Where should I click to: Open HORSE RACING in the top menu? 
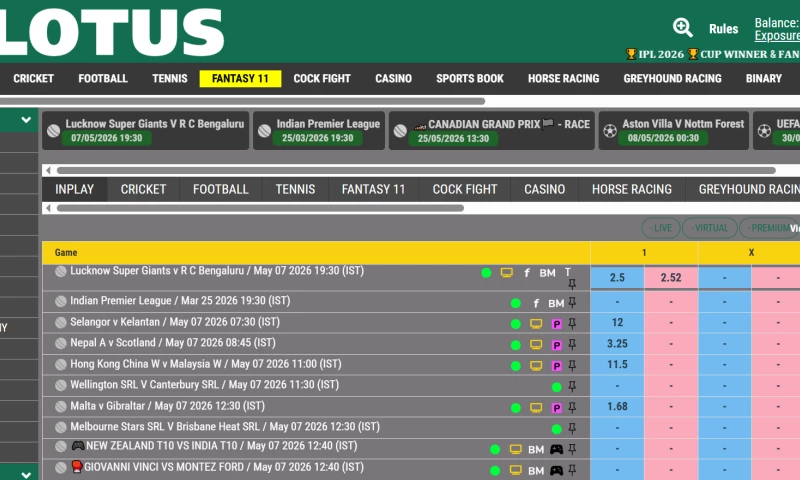(564, 79)
